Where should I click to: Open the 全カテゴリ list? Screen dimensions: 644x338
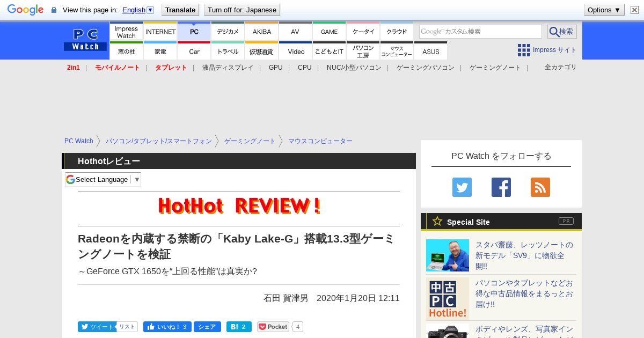click(x=561, y=67)
